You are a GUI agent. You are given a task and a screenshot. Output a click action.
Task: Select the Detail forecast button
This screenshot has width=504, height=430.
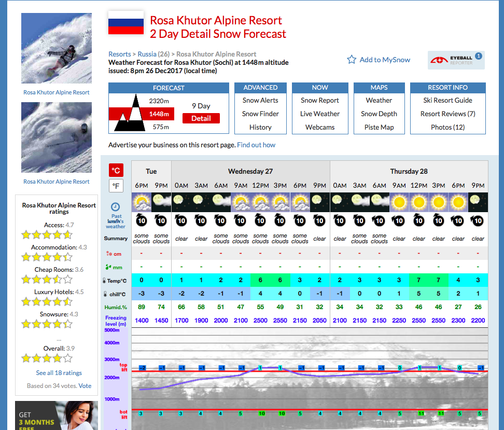pyautogui.click(x=201, y=118)
